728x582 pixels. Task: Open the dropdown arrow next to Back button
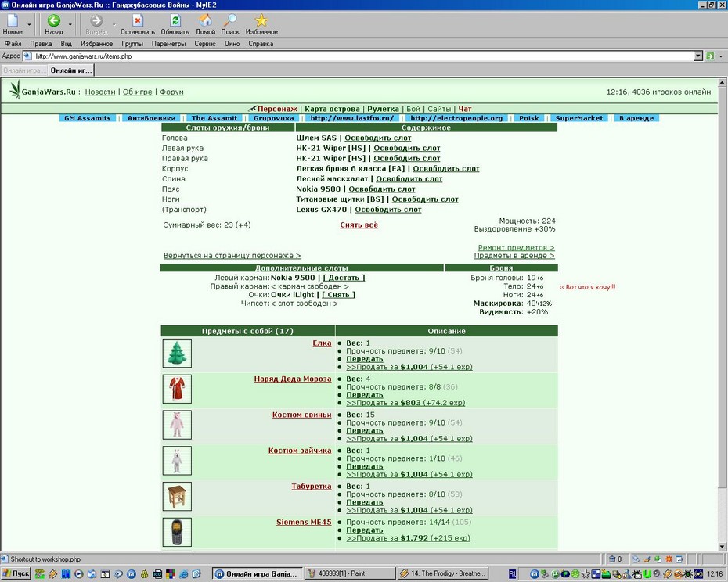[70, 24]
